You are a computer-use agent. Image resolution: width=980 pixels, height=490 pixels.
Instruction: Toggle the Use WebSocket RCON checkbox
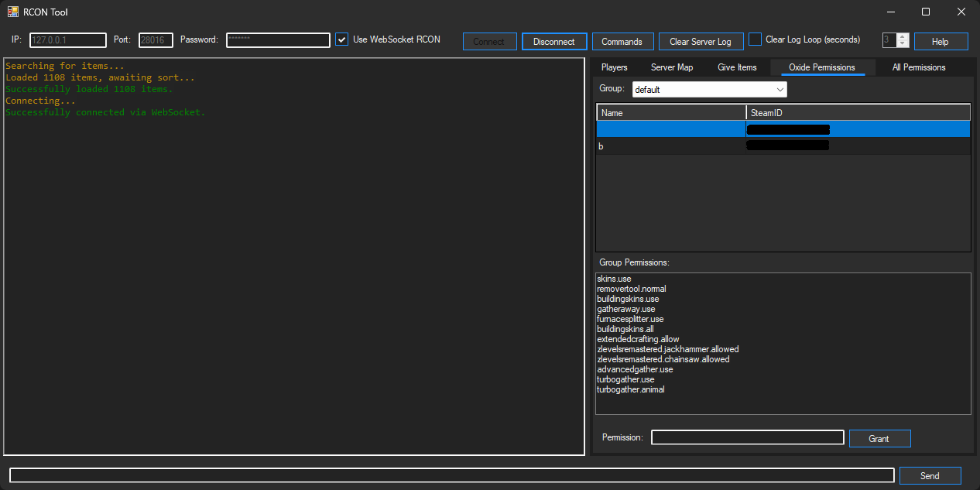(341, 39)
